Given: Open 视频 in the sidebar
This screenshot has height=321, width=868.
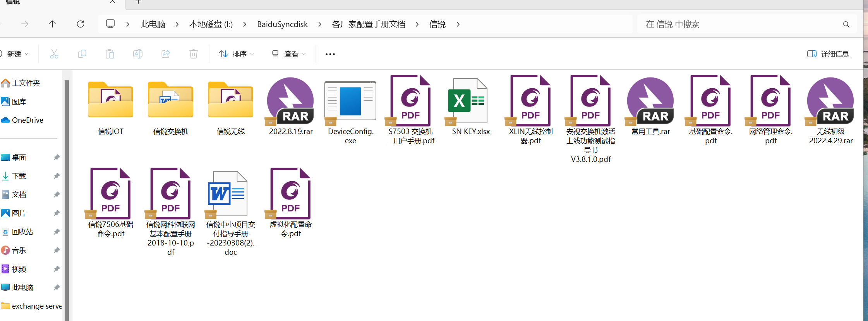Looking at the screenshot, I should click(x=14, y=269).
